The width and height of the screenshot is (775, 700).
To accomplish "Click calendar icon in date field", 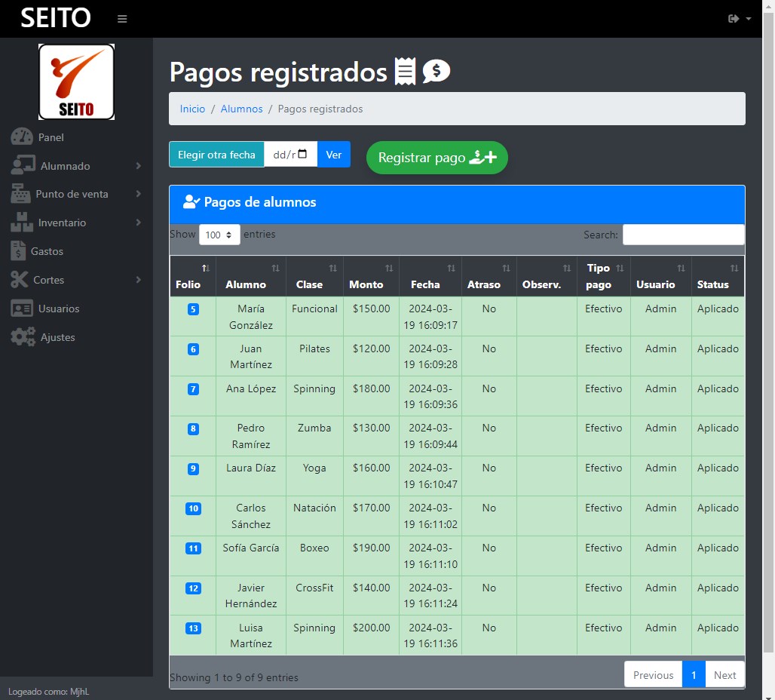I will pos(303,155).
